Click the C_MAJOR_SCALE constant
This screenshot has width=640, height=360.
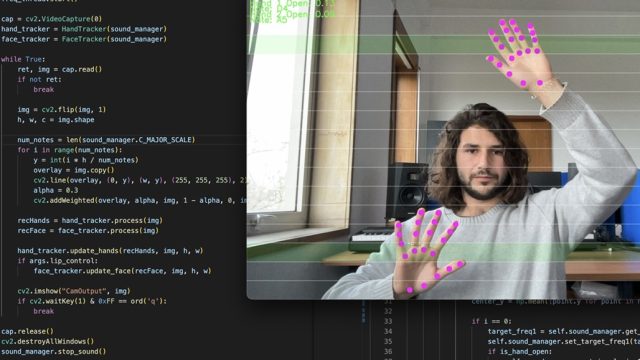coord(165,140)
